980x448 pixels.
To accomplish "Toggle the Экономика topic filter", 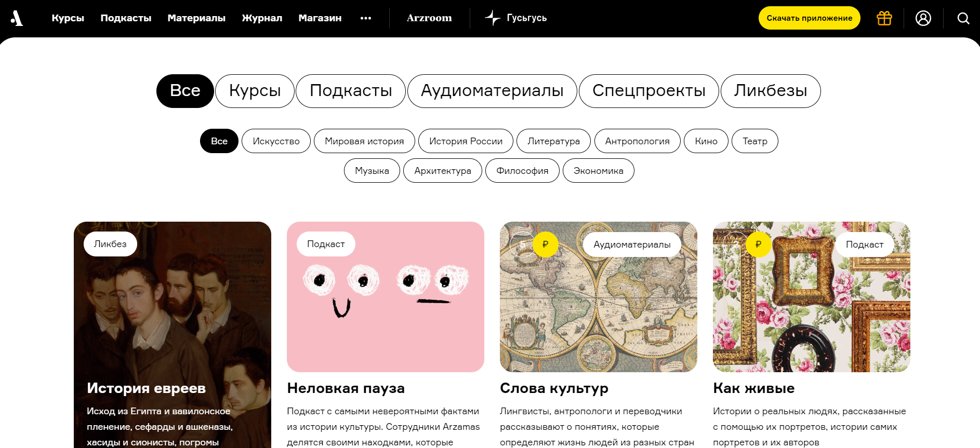I will click(599, 171).
